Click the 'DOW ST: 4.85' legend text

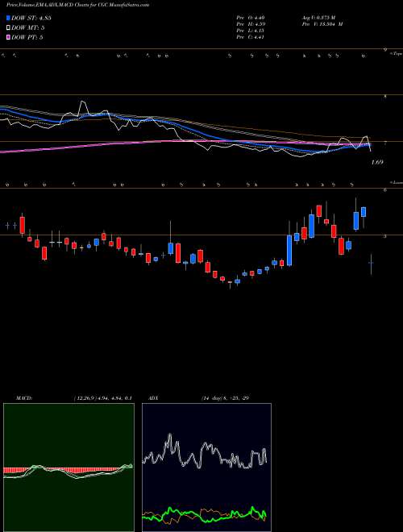click(31, 18)
